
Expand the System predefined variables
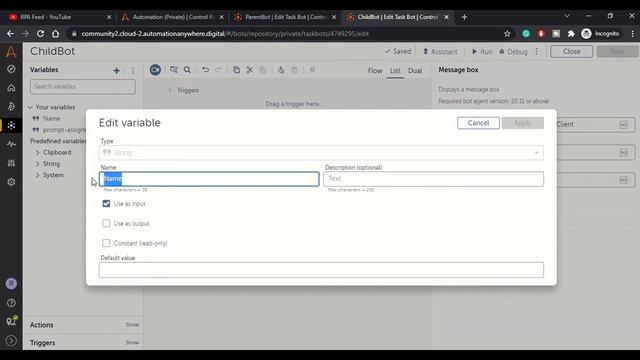coord(38,175)
